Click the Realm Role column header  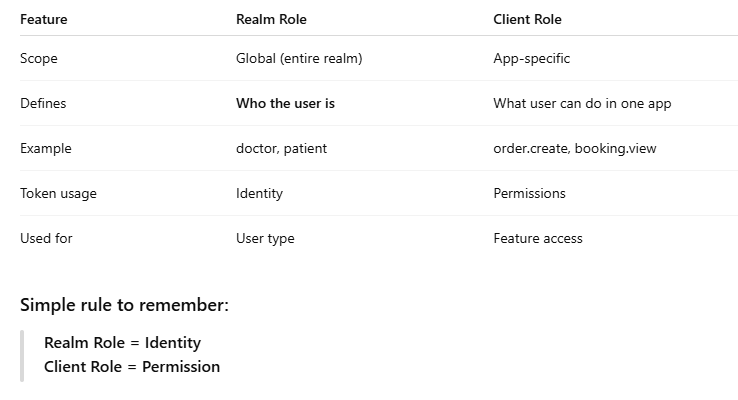tap(271, 19)
